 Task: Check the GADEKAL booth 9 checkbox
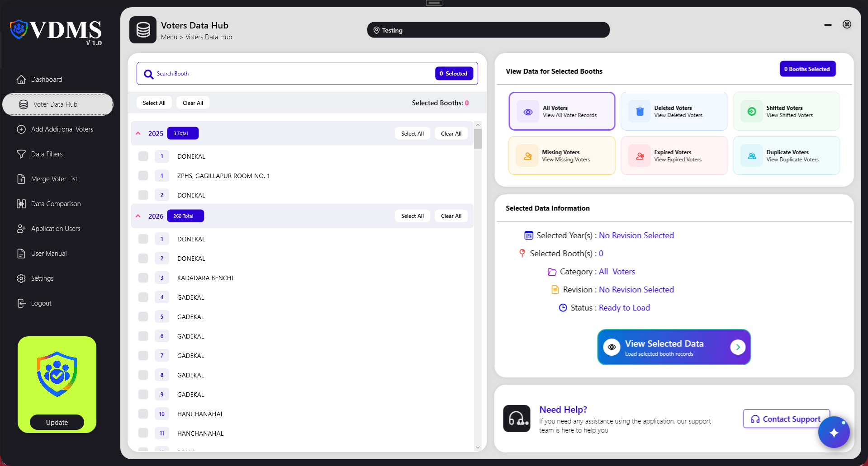(143, 395)
